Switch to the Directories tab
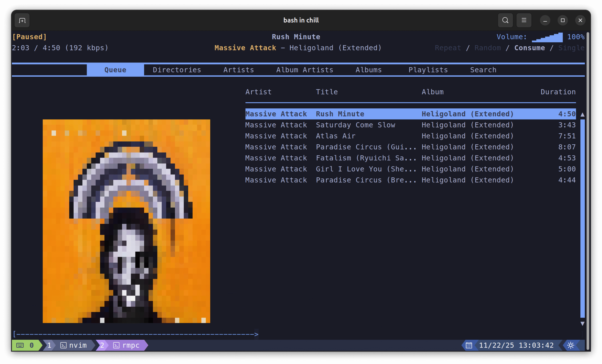This screenshot has width=602, height=364. (177, 70)
